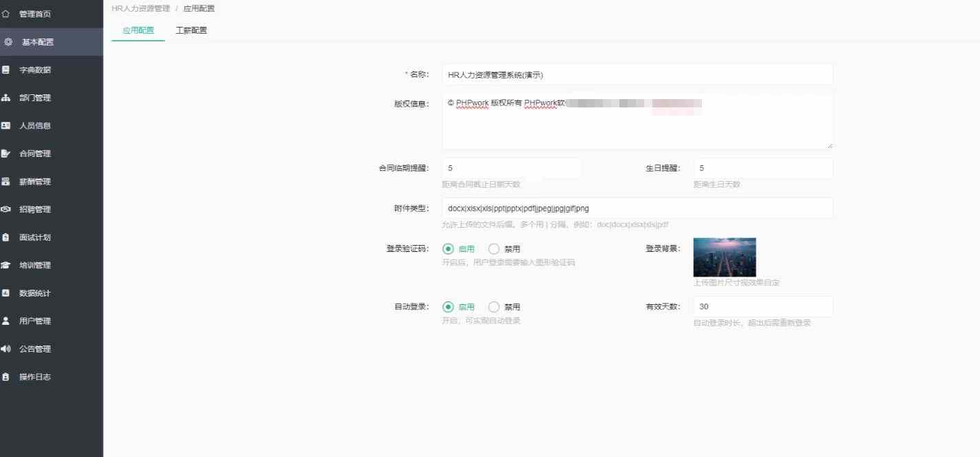Click the edit icon for 合同管理
980x457 pixels.
[x=6, y=153]
